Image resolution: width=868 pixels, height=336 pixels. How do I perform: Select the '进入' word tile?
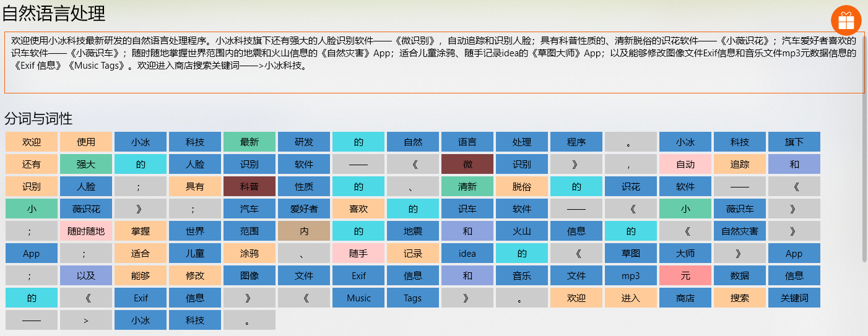[x=631, y=298]
